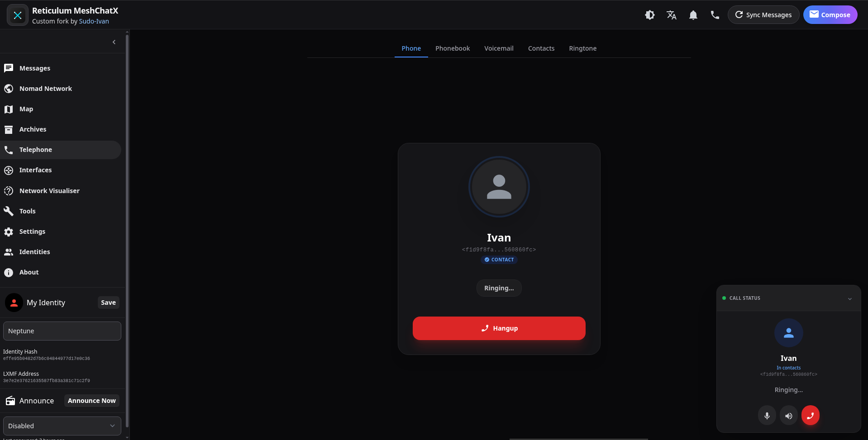Screen dimensions: 868x440
Task: Switch to the Phonebook tab
Action: point(452,48)
